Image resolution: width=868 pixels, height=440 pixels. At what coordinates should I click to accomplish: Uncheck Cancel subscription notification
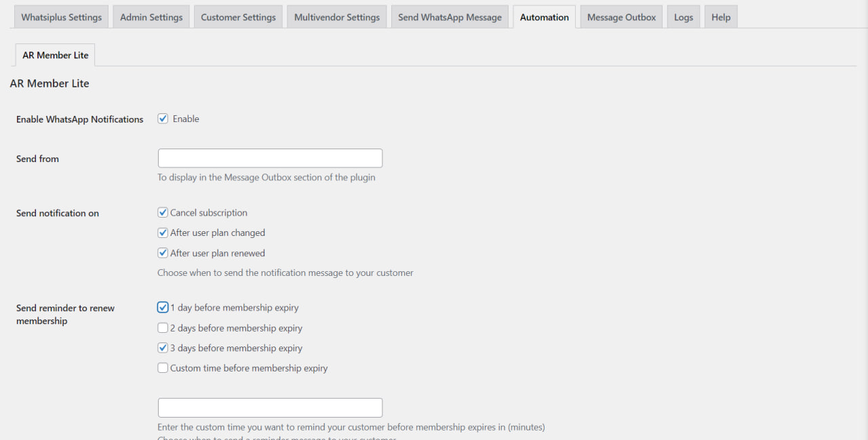pyautogui.click(x=163, y=212)
